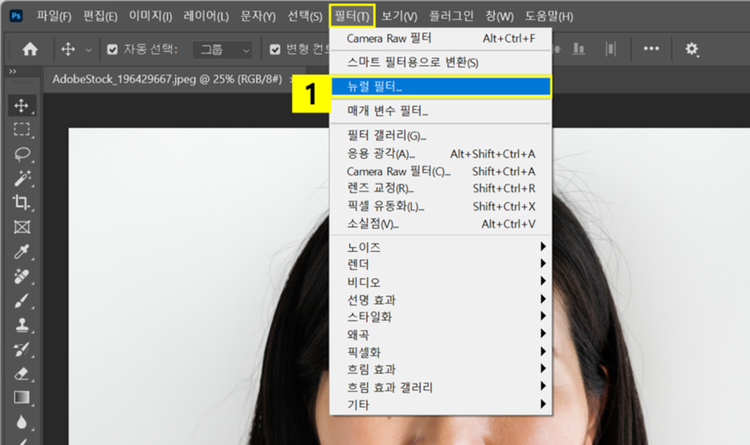The width and height of the screenshot is (750, 445).
Task: Open the 플러그인 menu
Action: (x=451, y=16)
